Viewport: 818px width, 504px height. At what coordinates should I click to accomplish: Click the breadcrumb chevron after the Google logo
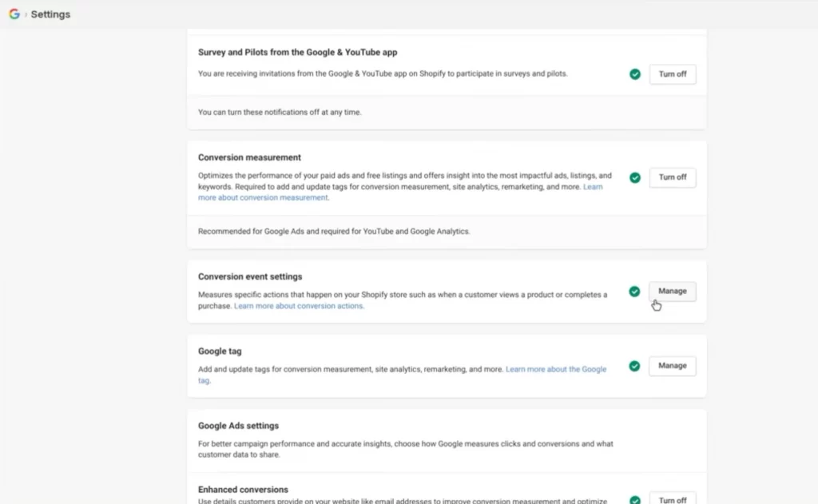[x=26, y=14]
